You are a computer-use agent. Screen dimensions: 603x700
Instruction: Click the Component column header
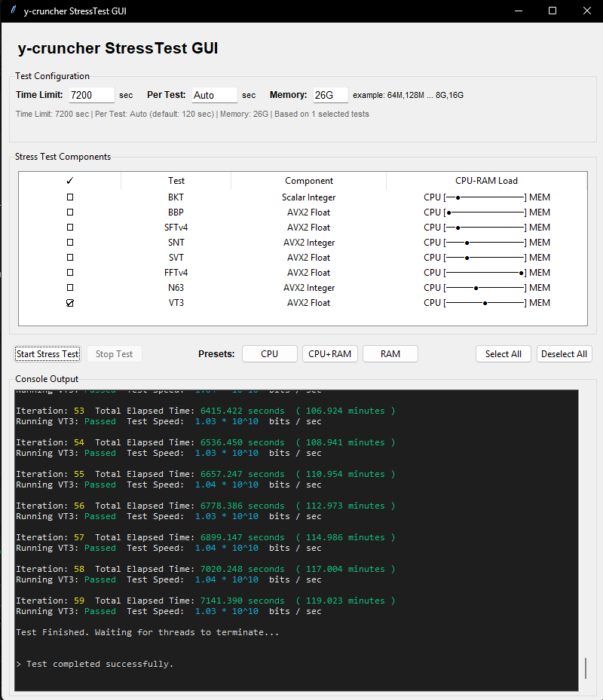tap(308, 181)
